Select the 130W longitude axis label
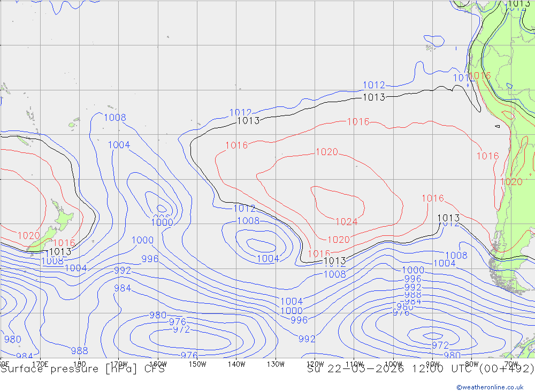The image size is (535, 392). pyautogui.click(x=276, y=364)
